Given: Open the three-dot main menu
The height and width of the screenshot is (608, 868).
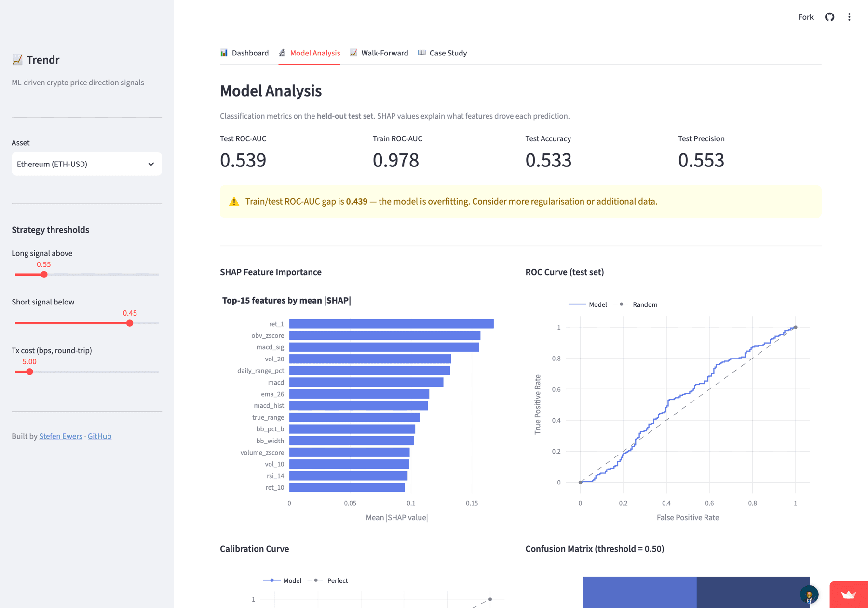Looking at the screenshot, I should tap(849, 17).
